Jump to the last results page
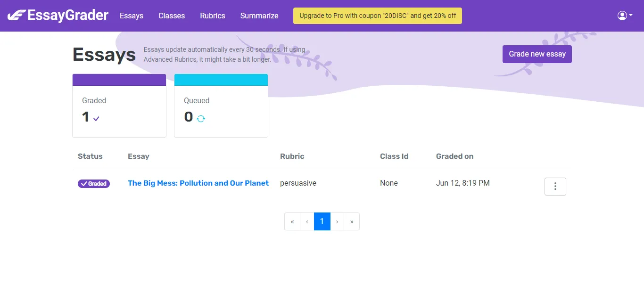The width and height of the screenshot is (644, 302). click(x=352, y=221)
